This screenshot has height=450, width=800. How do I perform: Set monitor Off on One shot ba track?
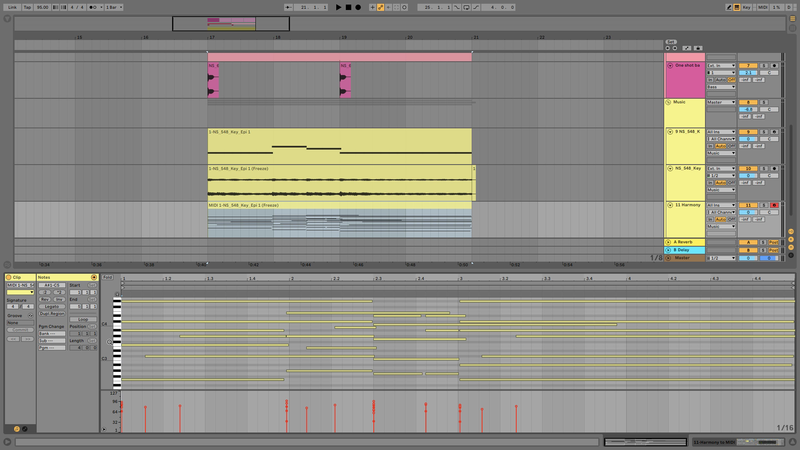732,80
